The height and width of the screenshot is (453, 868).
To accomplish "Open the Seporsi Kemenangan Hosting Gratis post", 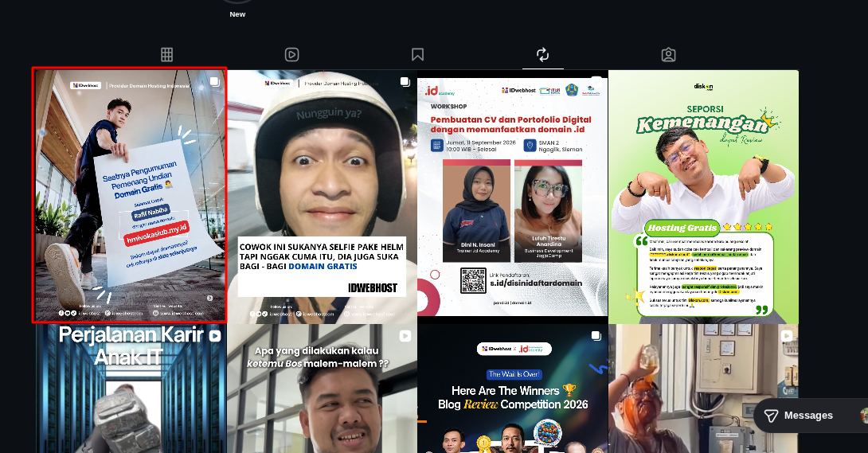I will (x=703, y=197).
